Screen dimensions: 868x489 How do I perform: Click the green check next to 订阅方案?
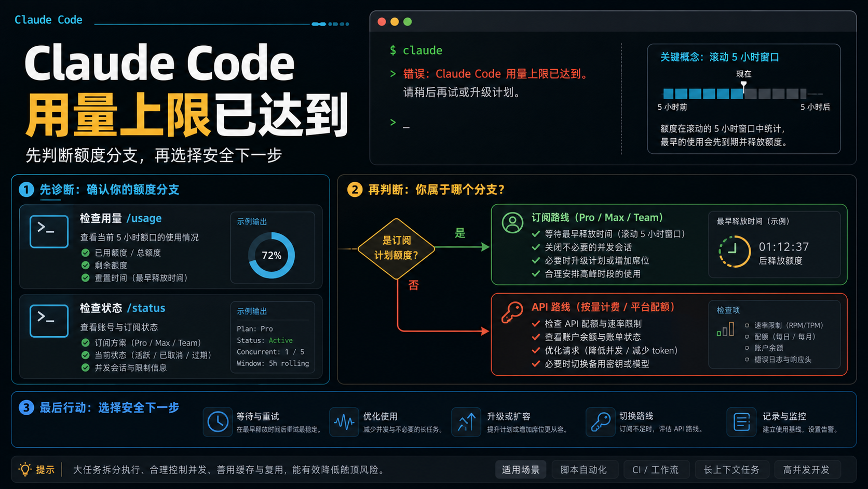pos(86,342)
